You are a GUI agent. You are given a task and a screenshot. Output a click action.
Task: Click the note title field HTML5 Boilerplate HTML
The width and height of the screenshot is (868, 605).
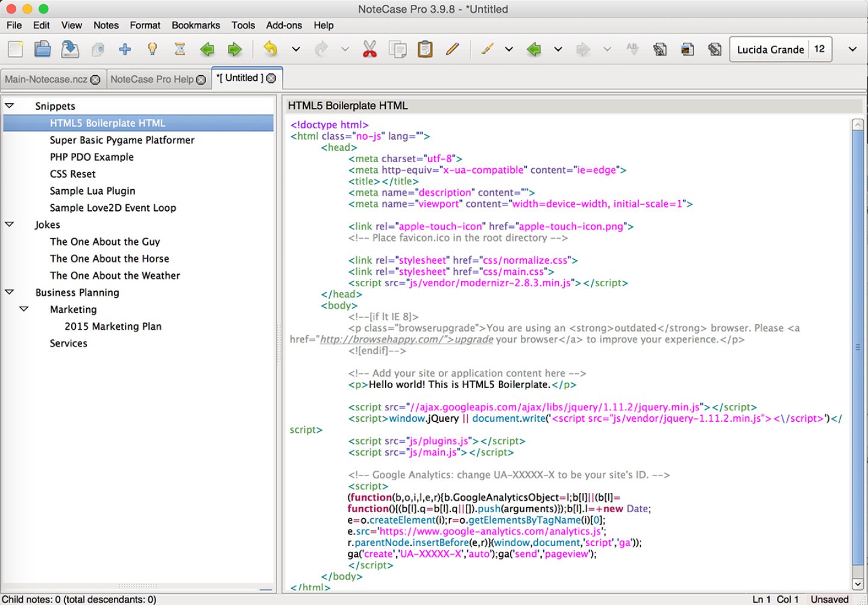click(574, 105)
